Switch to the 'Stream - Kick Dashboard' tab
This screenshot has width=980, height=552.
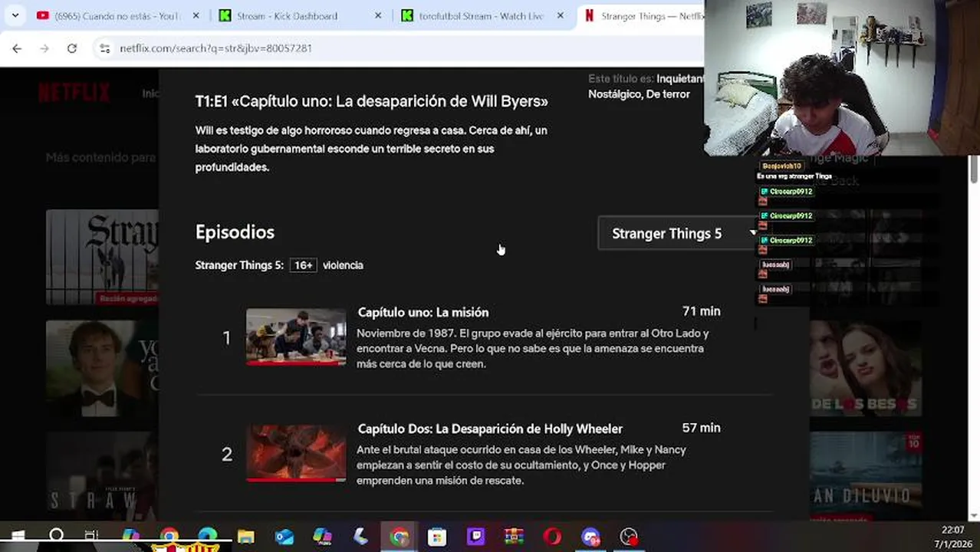(x=287, y=15)
